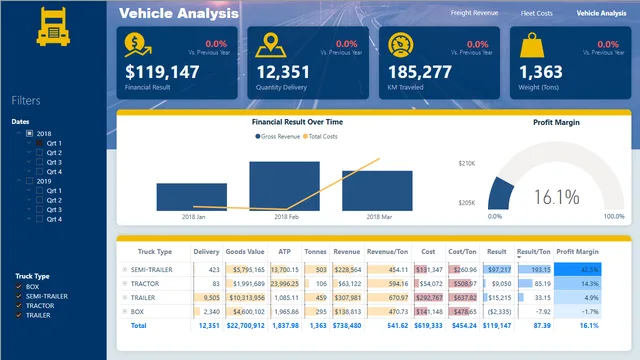Expand Qrt 2 chevron under 2018
The image size is (640, 360).
point(29,153)
